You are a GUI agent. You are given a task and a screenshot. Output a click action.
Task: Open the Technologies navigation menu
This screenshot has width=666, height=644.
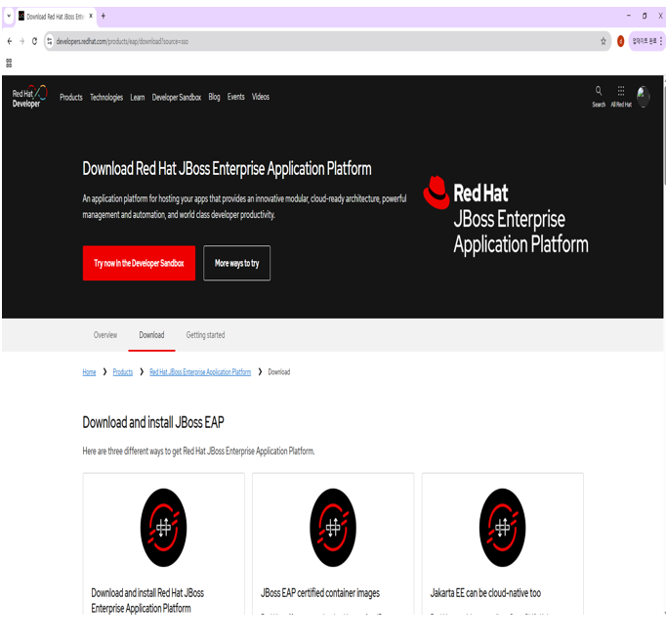pos(106,98)
